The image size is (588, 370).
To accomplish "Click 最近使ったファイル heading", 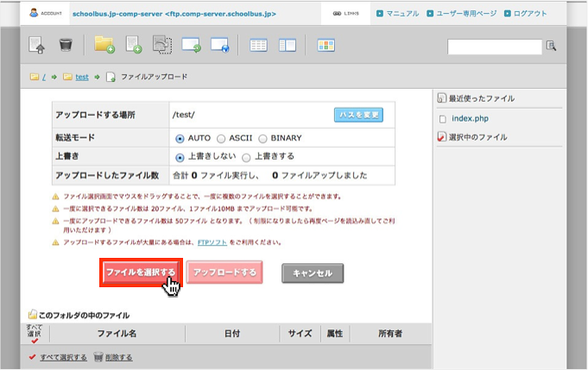I will pos(482,98).
